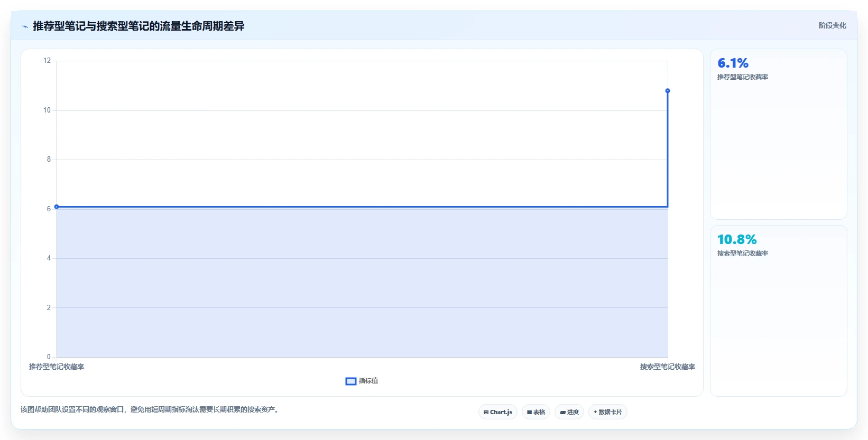Click the 阶段变化 label in the header
868x440 pixels.
(x=832, y=25)
